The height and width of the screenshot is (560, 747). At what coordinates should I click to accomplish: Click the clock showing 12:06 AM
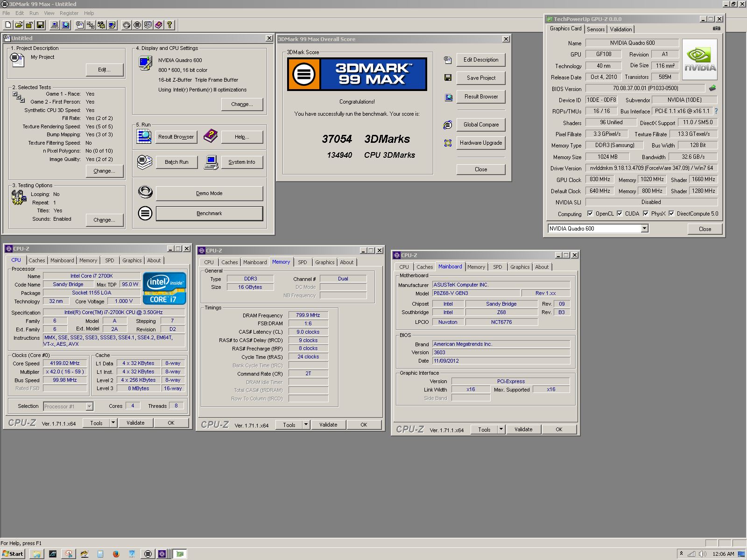[723, 554]
